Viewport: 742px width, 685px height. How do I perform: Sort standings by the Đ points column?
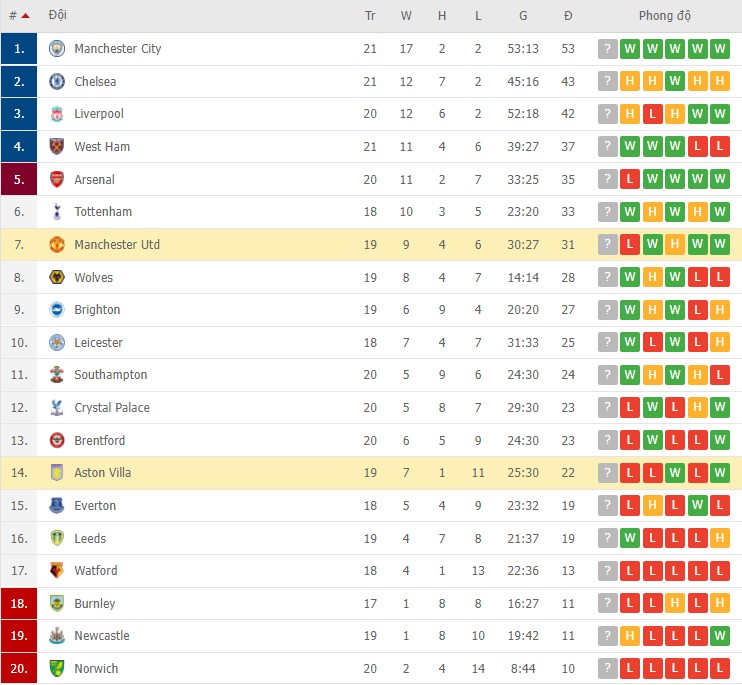click(x=568, y=16)
